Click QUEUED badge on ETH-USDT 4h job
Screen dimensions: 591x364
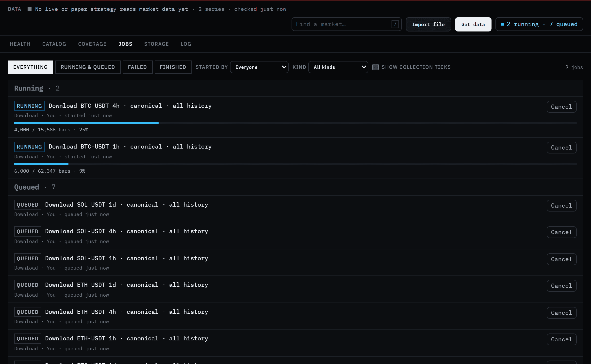[28, 312]
